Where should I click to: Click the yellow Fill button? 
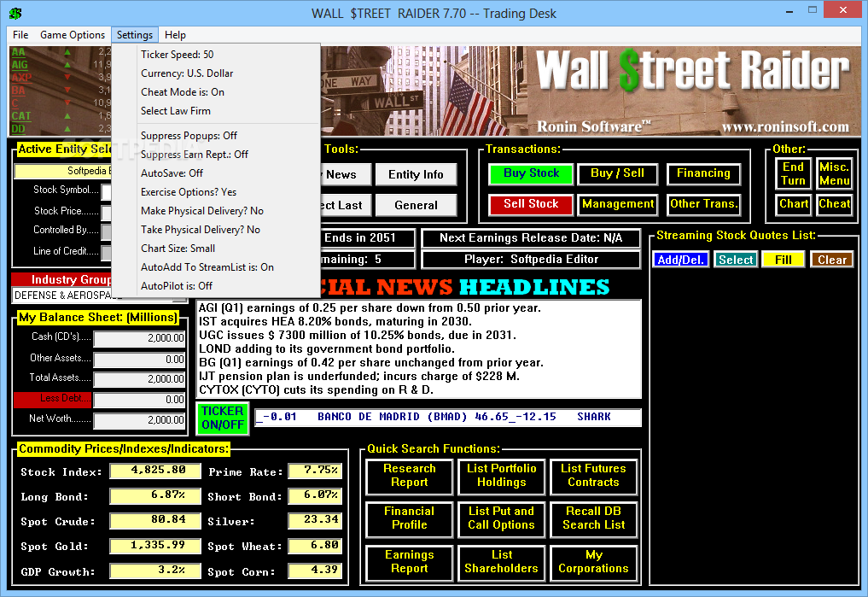click(x=783, y=260)
